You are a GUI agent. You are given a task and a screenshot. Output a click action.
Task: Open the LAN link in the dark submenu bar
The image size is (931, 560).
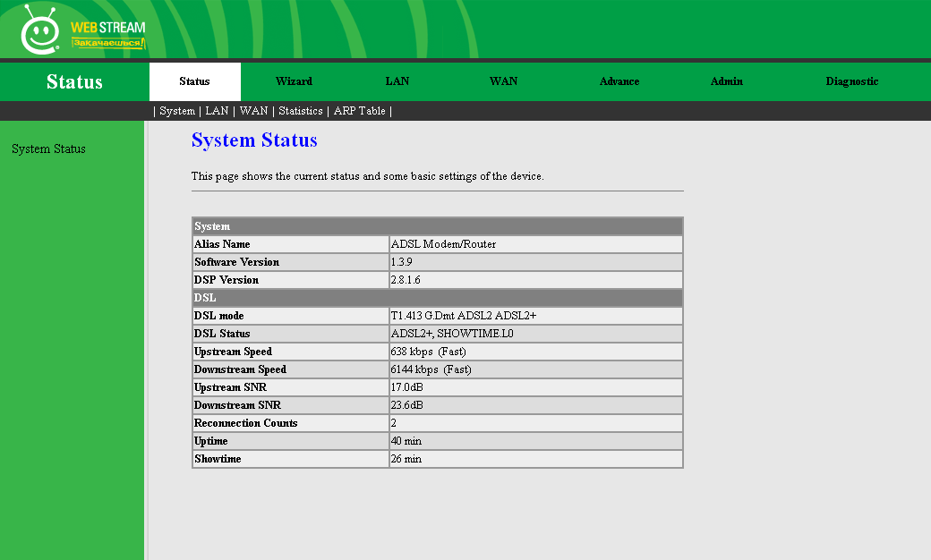(x=217, y=111)
